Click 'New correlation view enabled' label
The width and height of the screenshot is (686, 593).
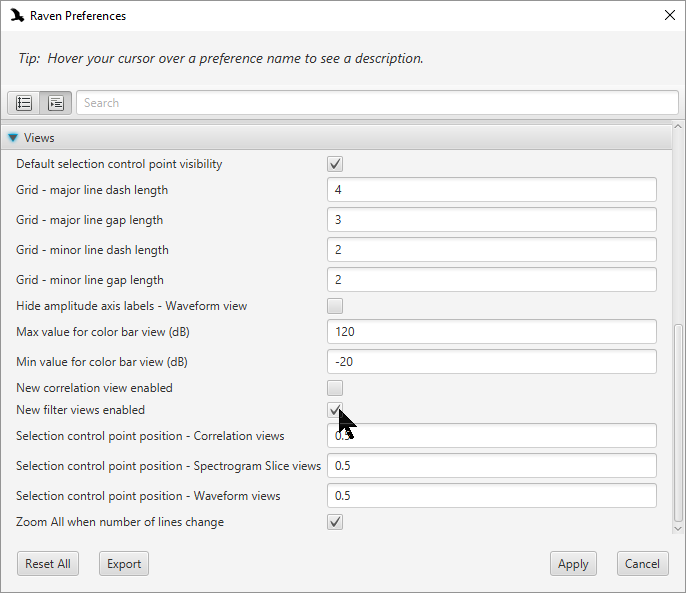[94, 388]
